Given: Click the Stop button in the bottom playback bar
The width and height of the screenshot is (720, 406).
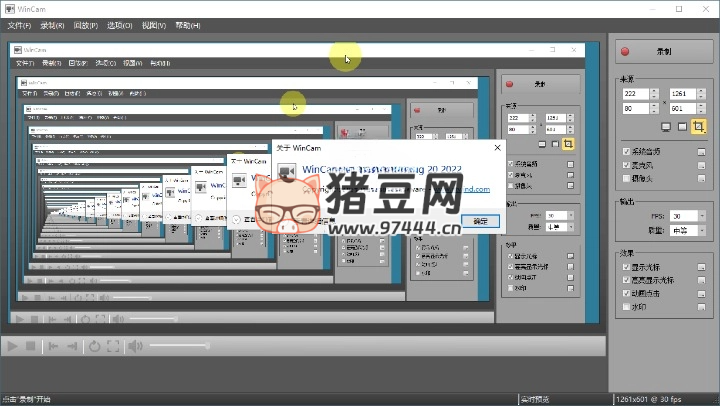Looking at the screenshot, I should [x=31, y=346].
